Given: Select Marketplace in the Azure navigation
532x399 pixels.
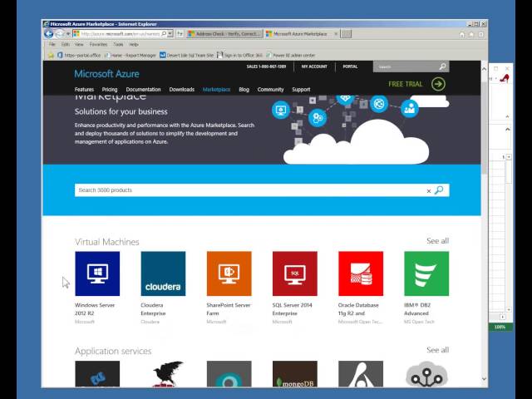Looking at the screenshot, I should [x=216, y=89].
